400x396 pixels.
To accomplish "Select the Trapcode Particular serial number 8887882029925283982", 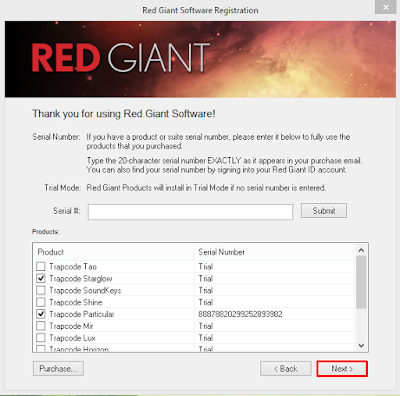I will click(240, 314).
